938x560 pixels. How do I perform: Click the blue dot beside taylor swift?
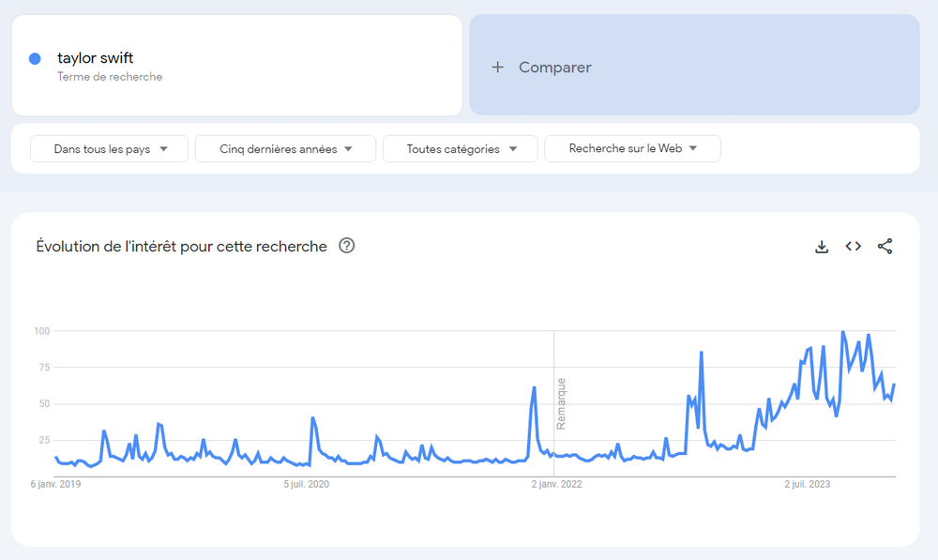point(35,59)
